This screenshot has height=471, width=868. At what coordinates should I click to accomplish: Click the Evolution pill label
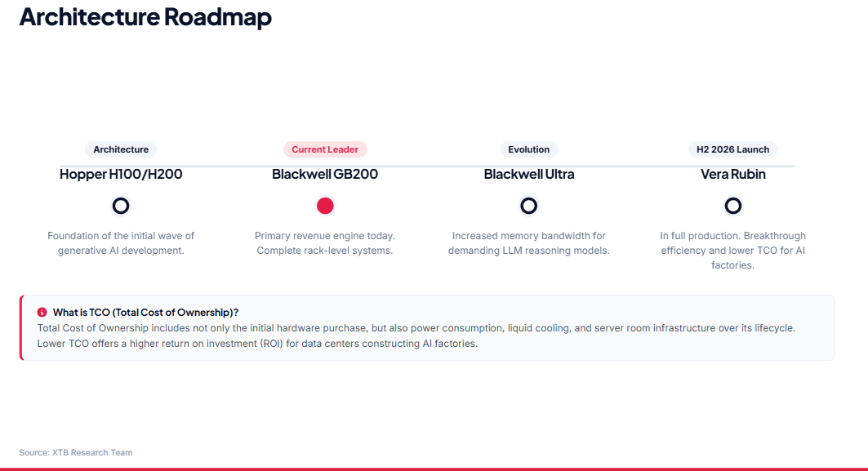point(528,149)
